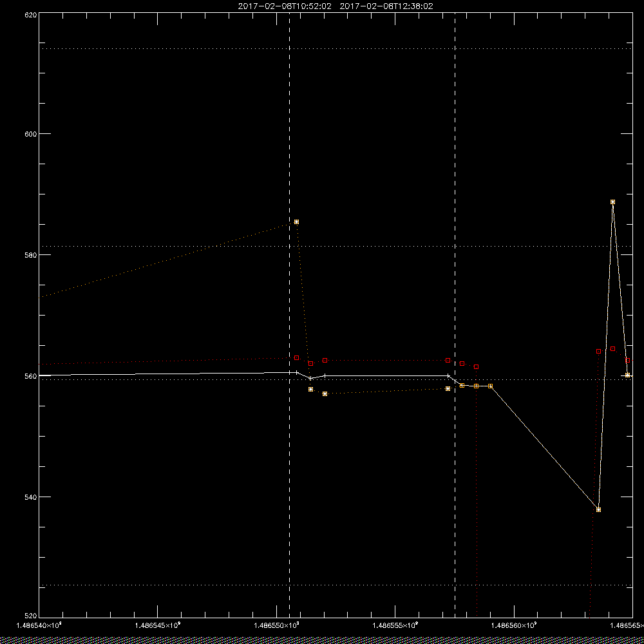Click the x-axis label 1.486560×10⁹
Screen dimensions: 644x644
pyautogui.click(x=514, y=625)
